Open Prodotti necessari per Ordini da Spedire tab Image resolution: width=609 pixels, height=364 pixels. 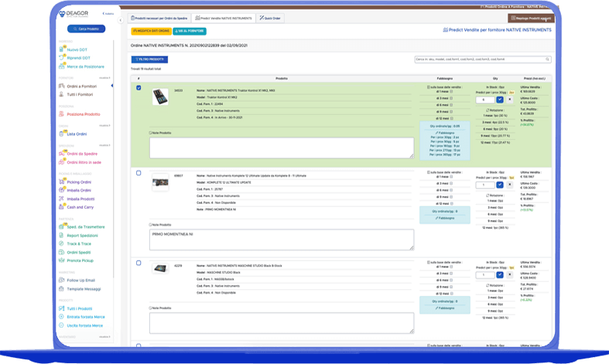tap(159, 19)
